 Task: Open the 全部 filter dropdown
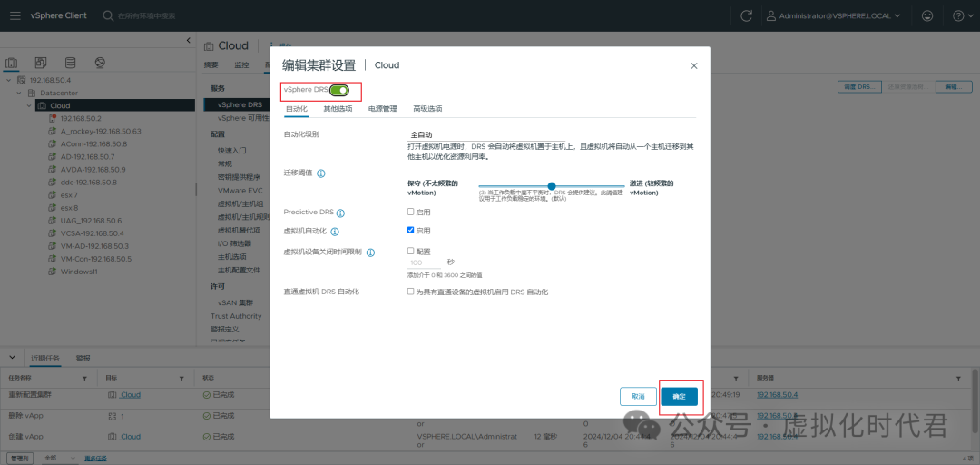click(x=59, y=458)
